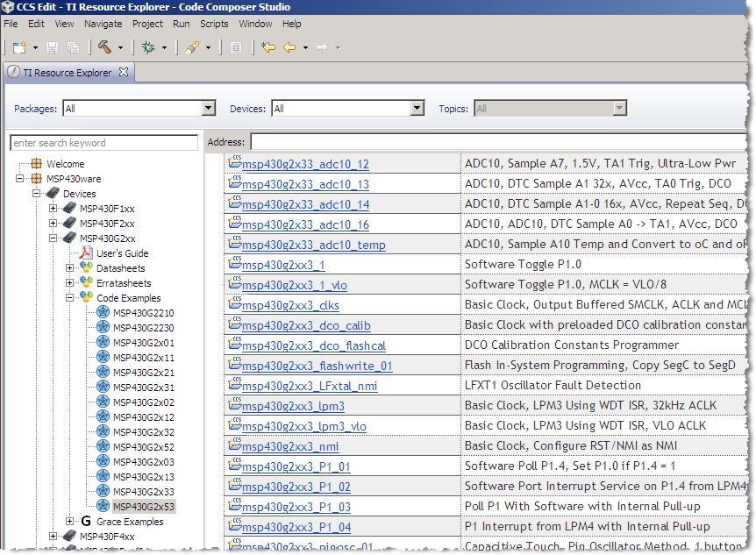
Task: Collapse the MSP430G2xx node
Action: [x=53, y=238]
